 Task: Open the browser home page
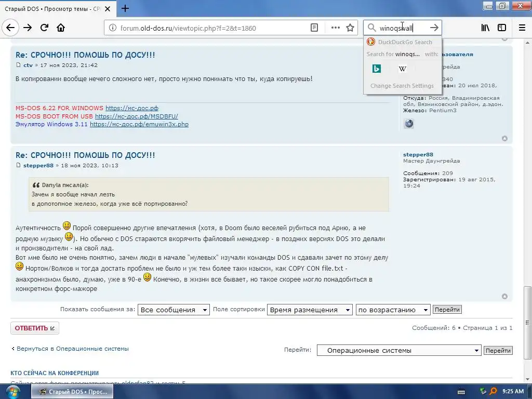(61, 28)
